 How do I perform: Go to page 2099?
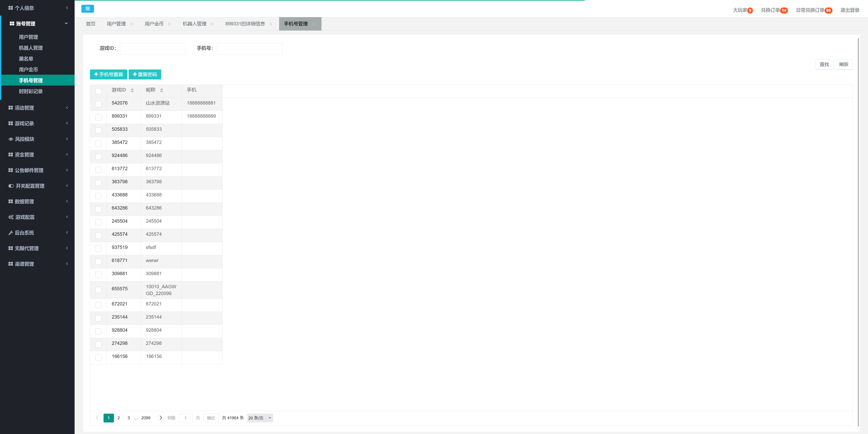click(146, 418)
